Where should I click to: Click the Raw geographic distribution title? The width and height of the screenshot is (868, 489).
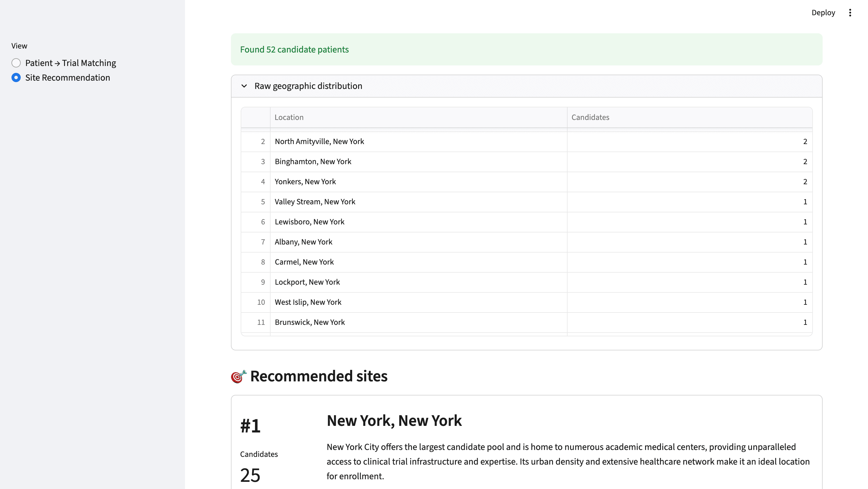coord(308,86)
